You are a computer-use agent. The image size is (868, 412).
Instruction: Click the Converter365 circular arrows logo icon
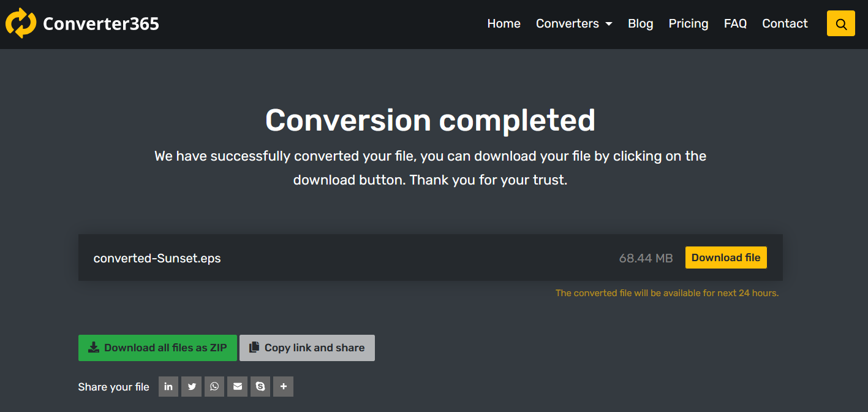[21, 23]
